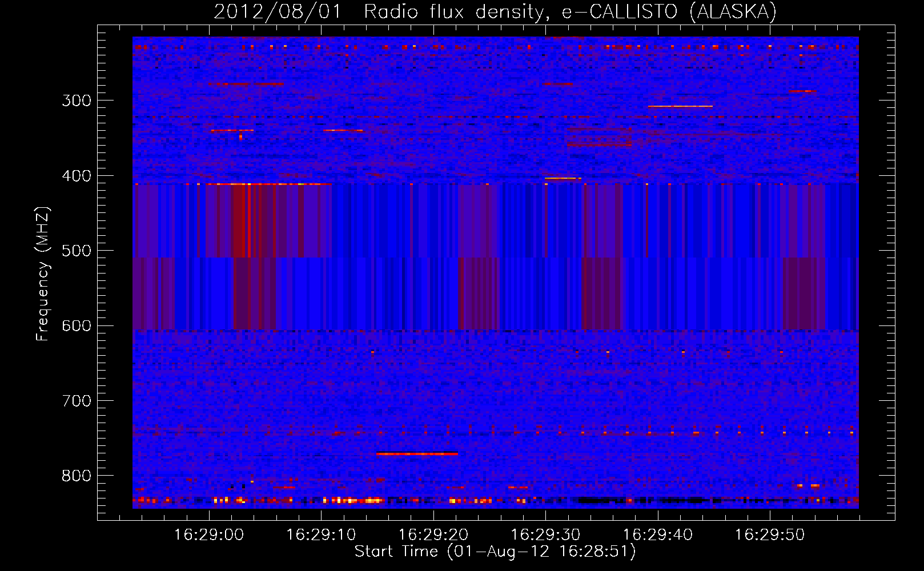Click the 16:29:40 time tick label
The width and height of the screenshot is (924, 571).
tap(658, 534)
